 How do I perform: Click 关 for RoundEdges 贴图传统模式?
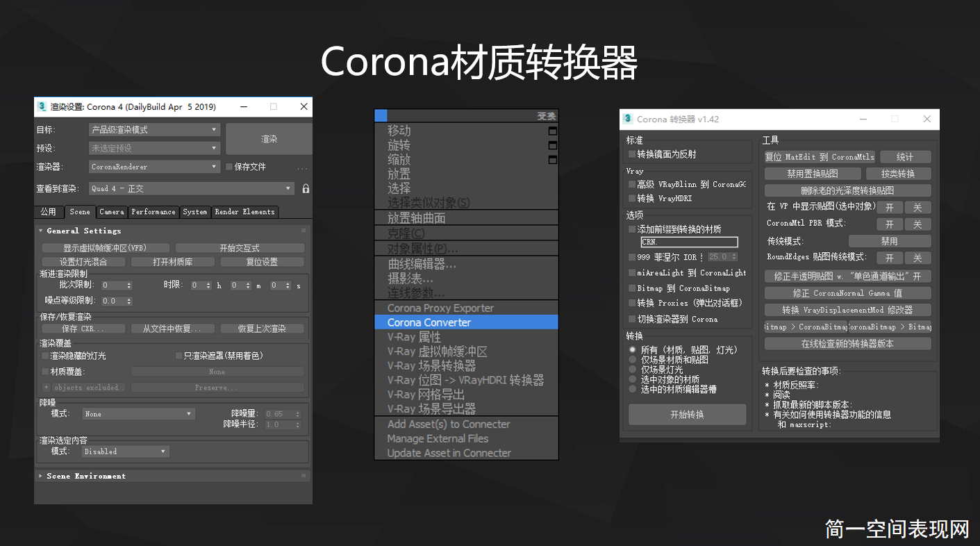click(917, 258)
